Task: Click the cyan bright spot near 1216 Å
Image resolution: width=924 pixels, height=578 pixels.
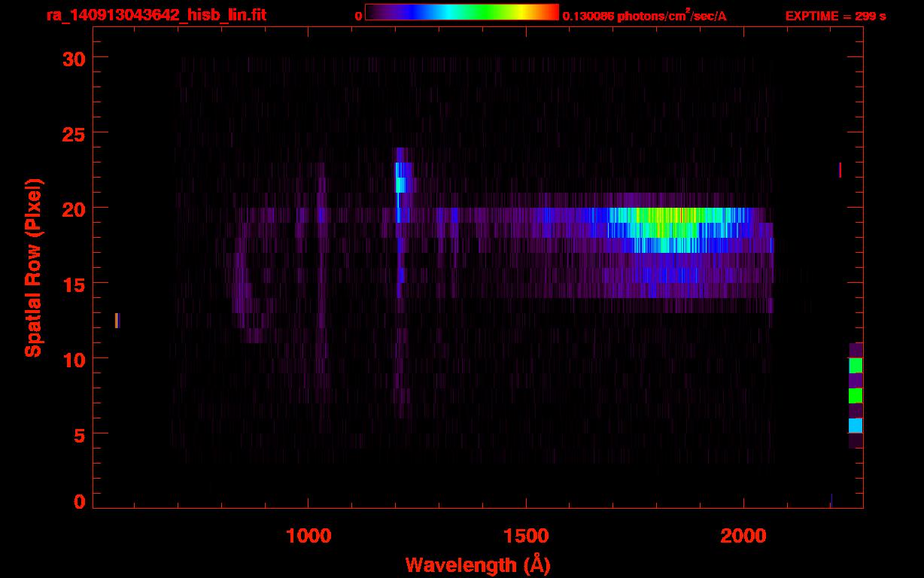Action: coord(400,184)
